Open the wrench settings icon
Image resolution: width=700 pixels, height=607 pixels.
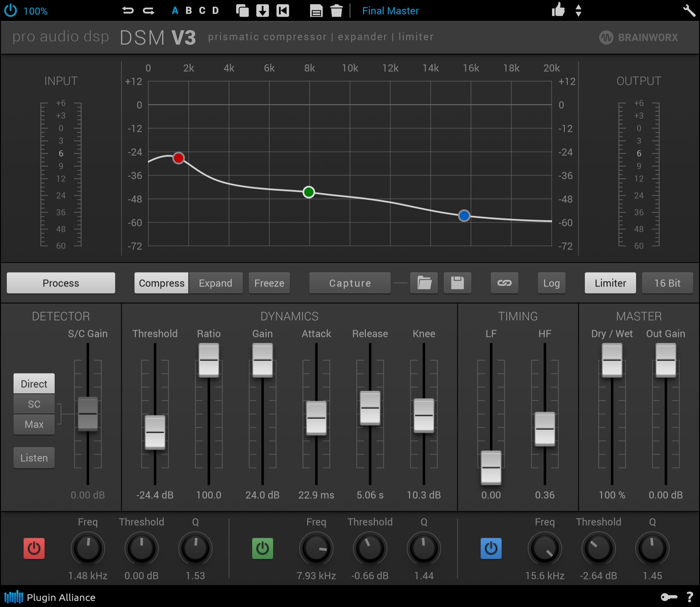(689, 11)
